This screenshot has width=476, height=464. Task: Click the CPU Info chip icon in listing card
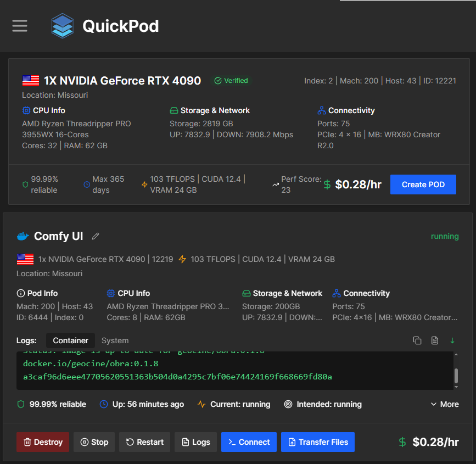[x=26, y=110]
